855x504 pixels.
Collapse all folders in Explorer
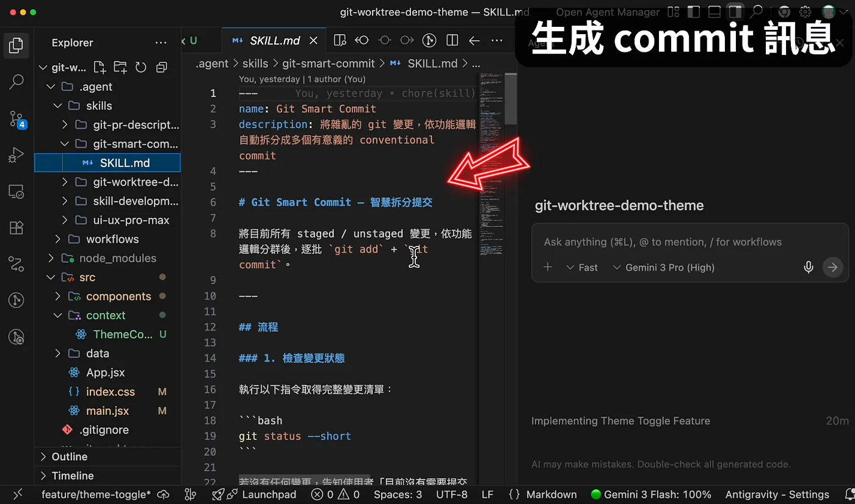click(x=162, y=67)
